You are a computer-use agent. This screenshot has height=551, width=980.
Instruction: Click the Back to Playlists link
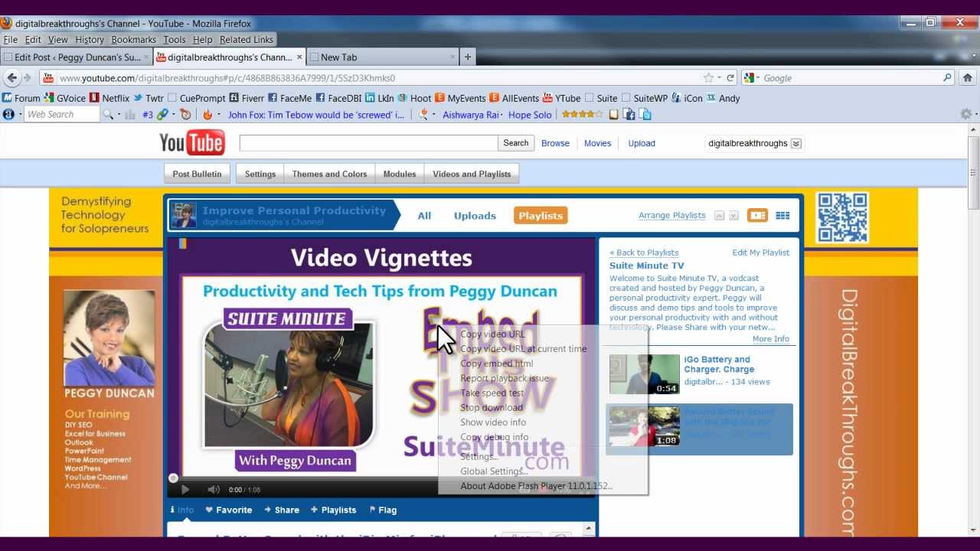(x=644, y=253)
